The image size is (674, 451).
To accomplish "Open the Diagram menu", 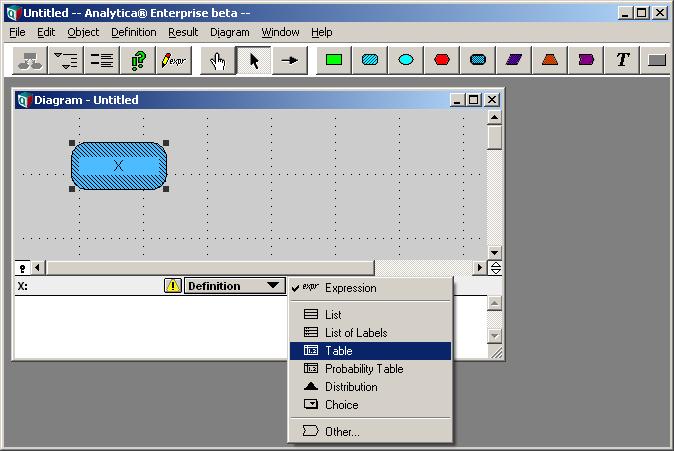I will point(230,32).
